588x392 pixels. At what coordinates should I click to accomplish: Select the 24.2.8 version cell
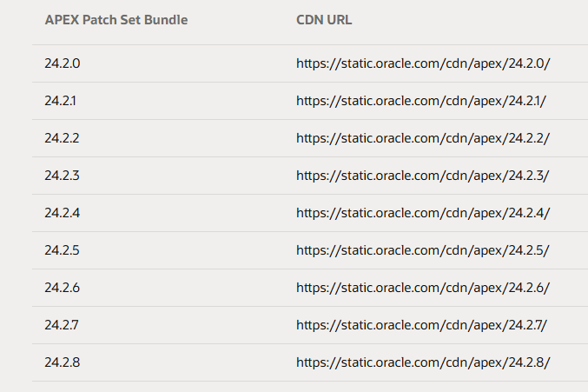point(63,362)
